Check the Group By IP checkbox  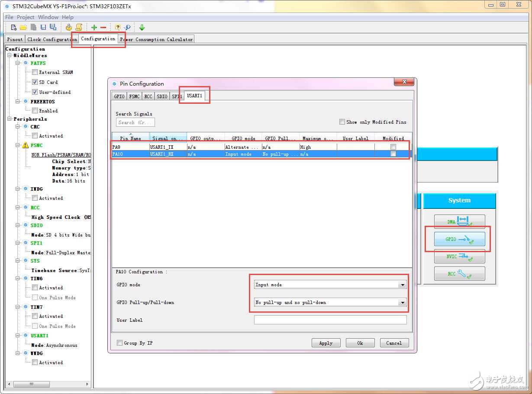coord(119,343)
